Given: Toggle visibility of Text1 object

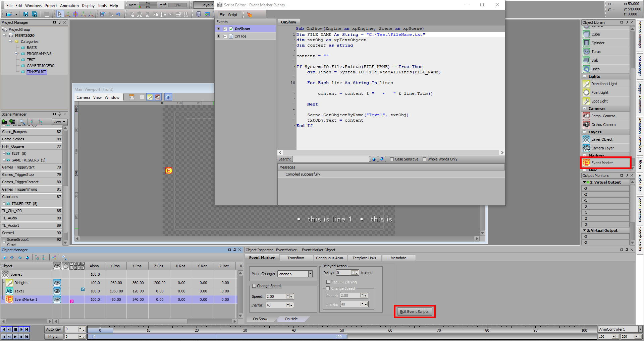Looking at the screenshot, I should (x=57, y=291).
